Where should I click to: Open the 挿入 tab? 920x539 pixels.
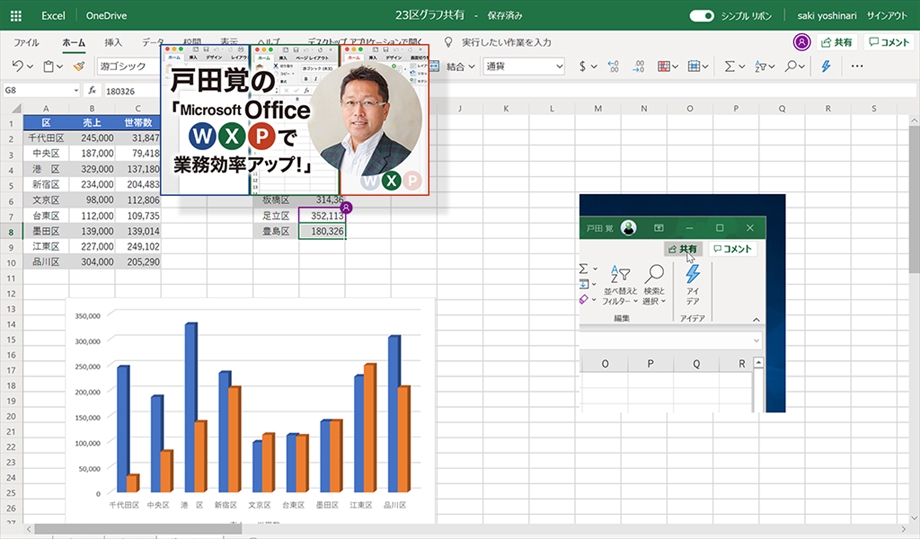tap(113, 42)
